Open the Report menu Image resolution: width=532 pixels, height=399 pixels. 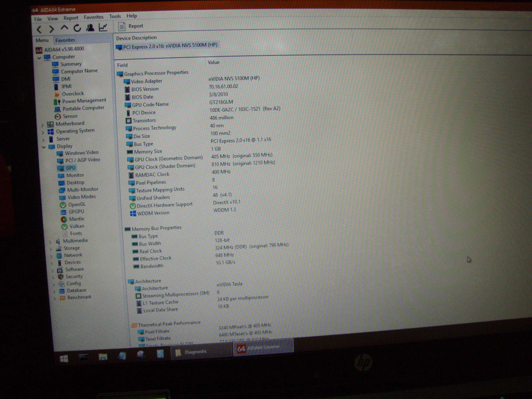(71, 18)
